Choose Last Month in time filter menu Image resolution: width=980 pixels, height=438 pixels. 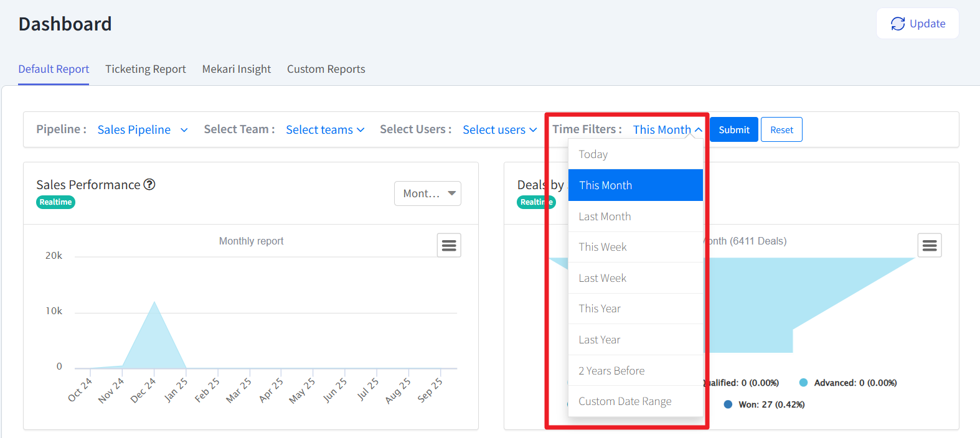click(x=635, y=217)
